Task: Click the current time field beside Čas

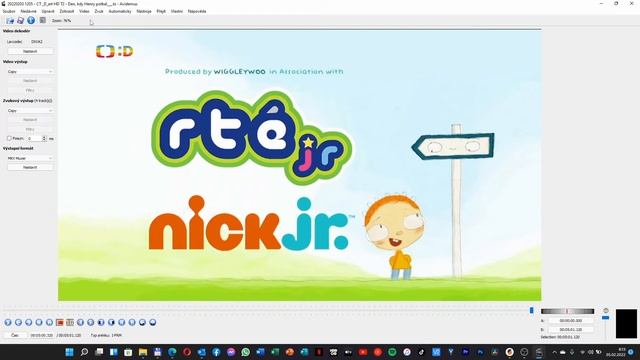Action: (x=42, y=335)
